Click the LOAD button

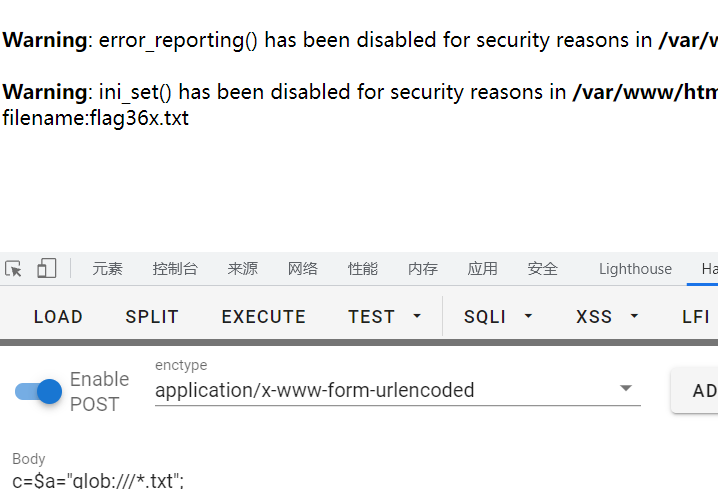[x=58, y=317]
